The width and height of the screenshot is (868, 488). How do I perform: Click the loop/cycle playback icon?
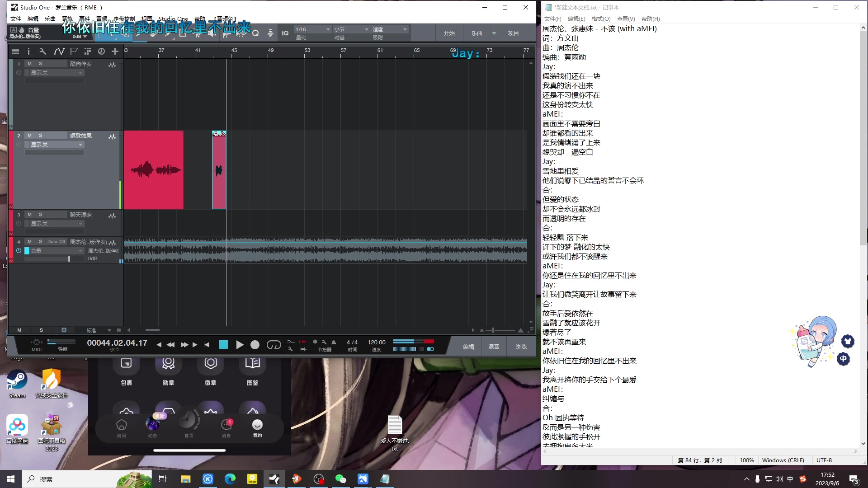274,344
